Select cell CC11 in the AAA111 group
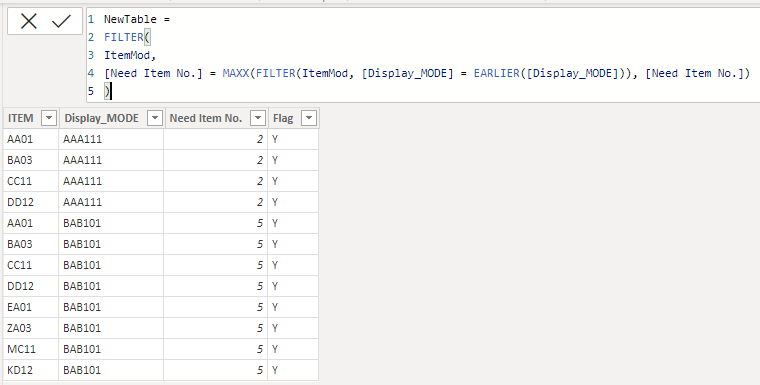The height and width of the screenshot is (385, 760). click(x=31, y=181)
